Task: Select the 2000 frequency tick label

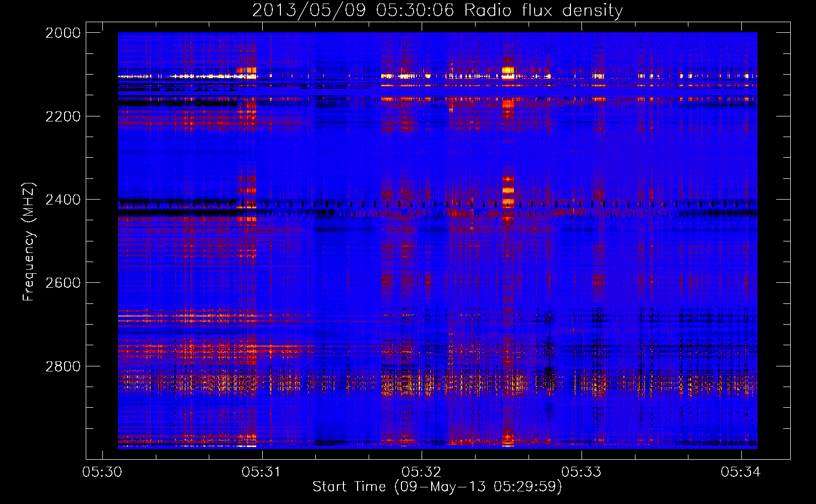Action: coord(63,33)
